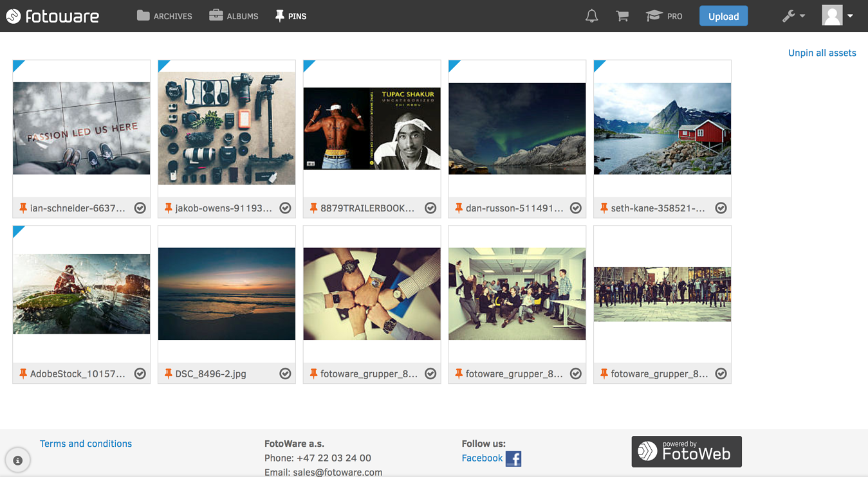Click the powered by FotoWeb badge
Image resolution: width=868 pixels, height=477 pixels.
(x=687, y=451)
